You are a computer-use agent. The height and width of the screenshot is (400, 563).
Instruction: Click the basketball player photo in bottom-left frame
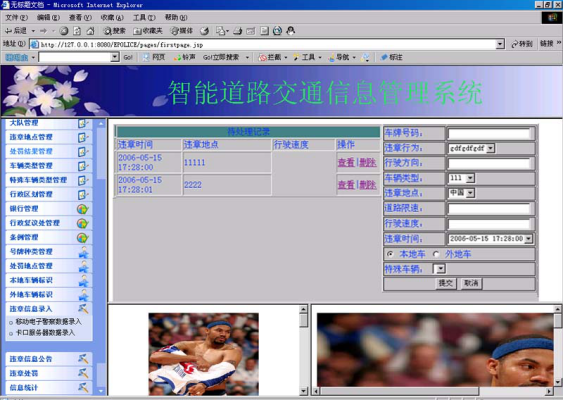(204, 354)
